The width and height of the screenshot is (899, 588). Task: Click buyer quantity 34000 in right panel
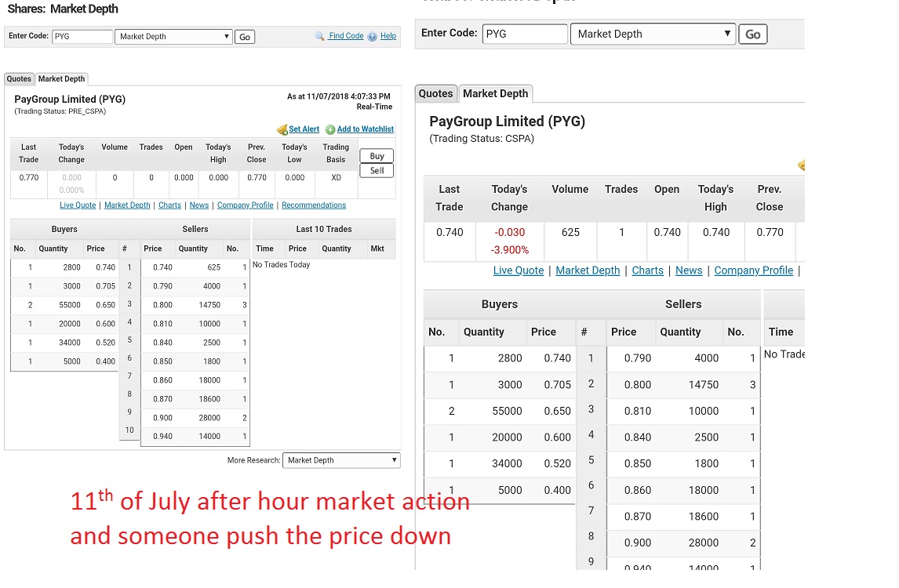point(507,463)
